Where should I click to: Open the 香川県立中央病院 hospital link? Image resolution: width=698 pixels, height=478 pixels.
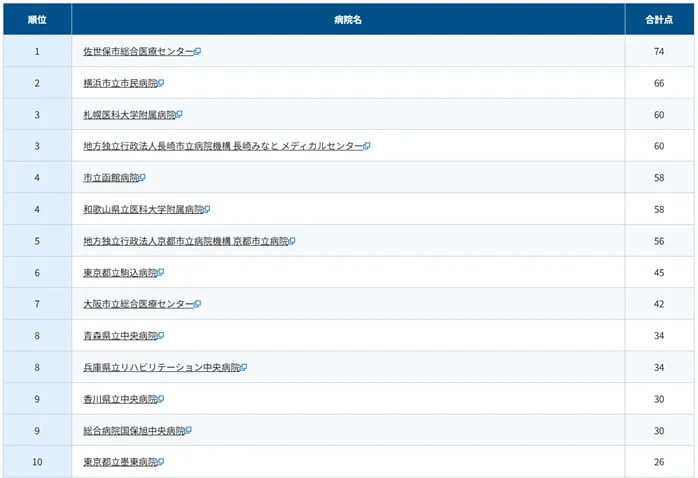point(120,399)
